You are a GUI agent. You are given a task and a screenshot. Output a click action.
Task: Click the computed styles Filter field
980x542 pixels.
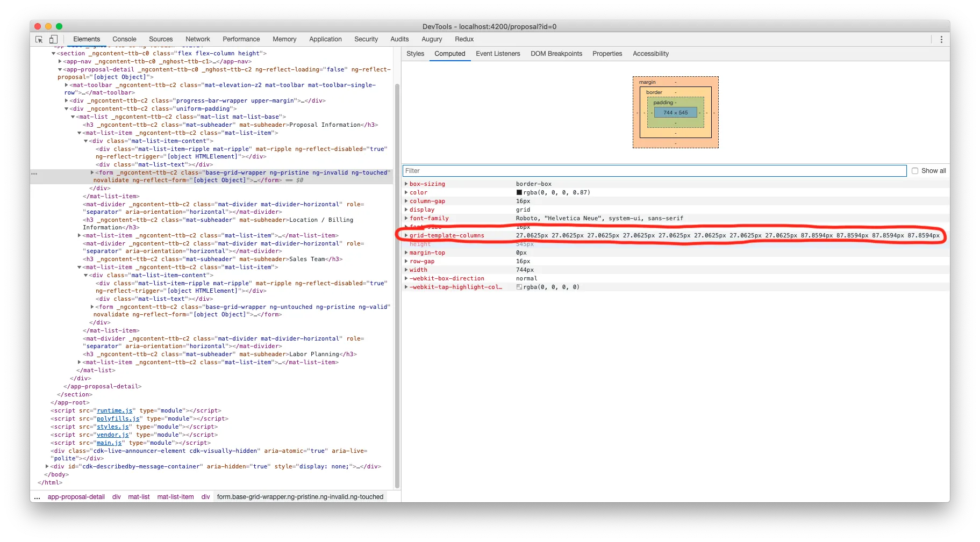(x=654, y=171)
